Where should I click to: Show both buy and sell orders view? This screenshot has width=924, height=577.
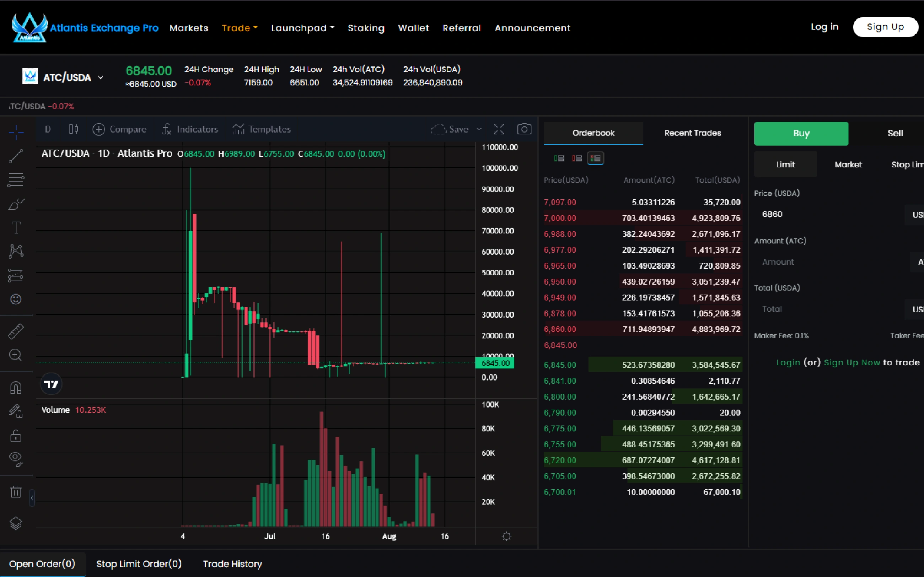tap(595, 158)
